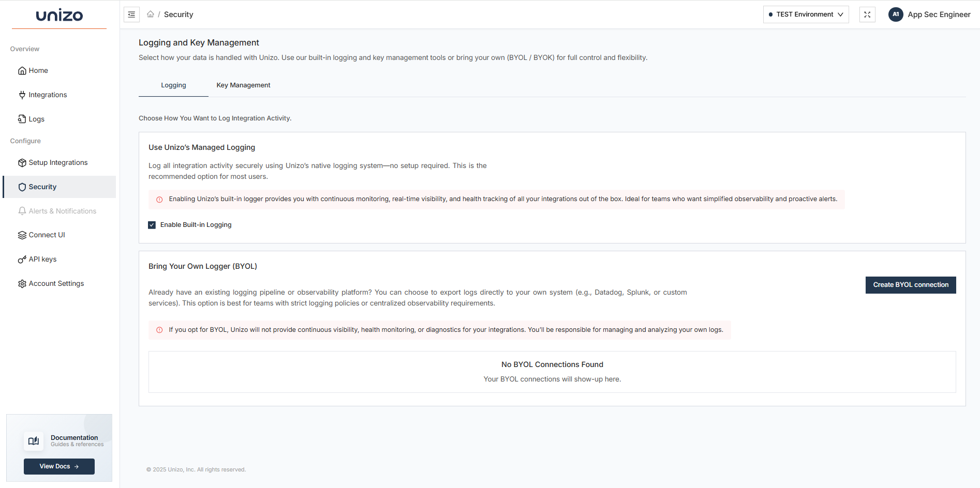
Task: Open Alerts & Notifications in sidebar
Action: click(x=62, y=211)
